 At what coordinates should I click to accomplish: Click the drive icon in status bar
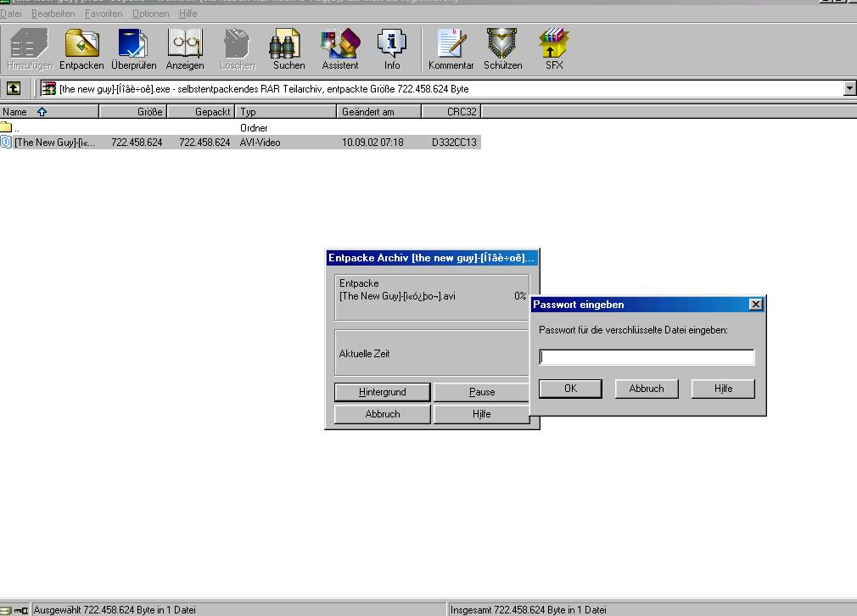pos(6,610)
